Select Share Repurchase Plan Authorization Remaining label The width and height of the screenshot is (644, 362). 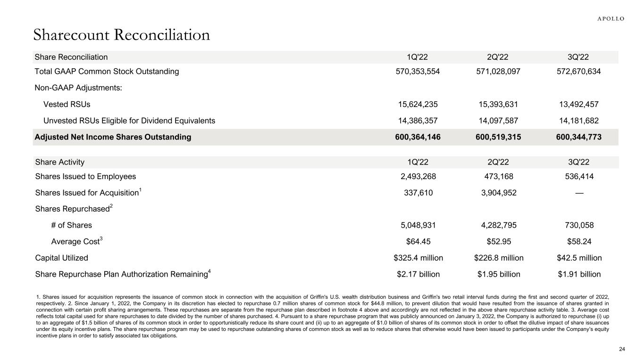tap(122, 274)
